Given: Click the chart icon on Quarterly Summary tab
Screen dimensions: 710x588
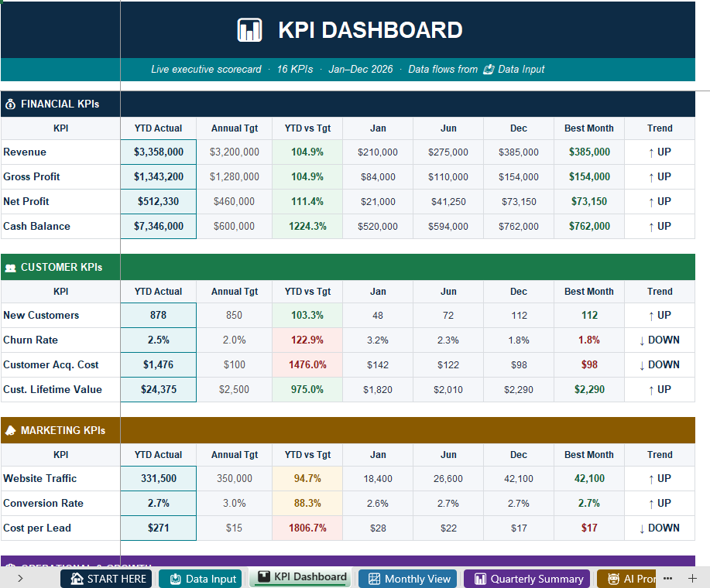Looking at the screenshot, I should click(x=480, y=579).
